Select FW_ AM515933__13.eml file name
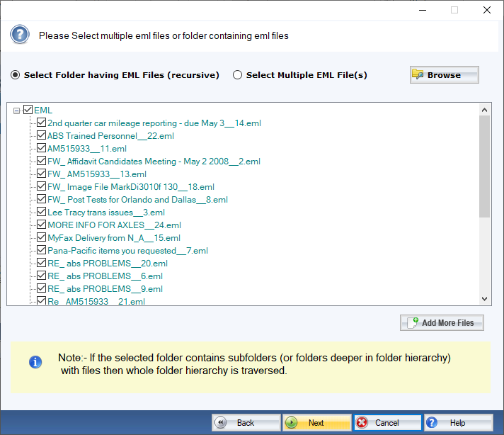The image size is (504, 435). 97,174
